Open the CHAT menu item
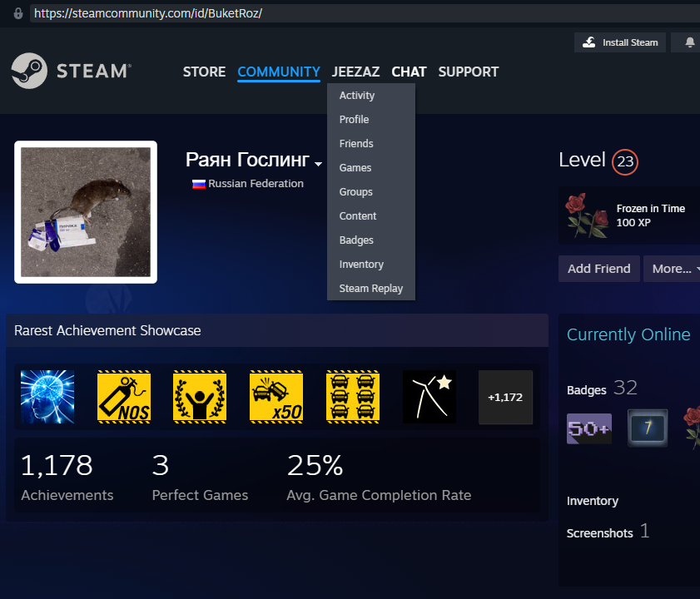Screen dimensions: 700x599 (409, 72)
